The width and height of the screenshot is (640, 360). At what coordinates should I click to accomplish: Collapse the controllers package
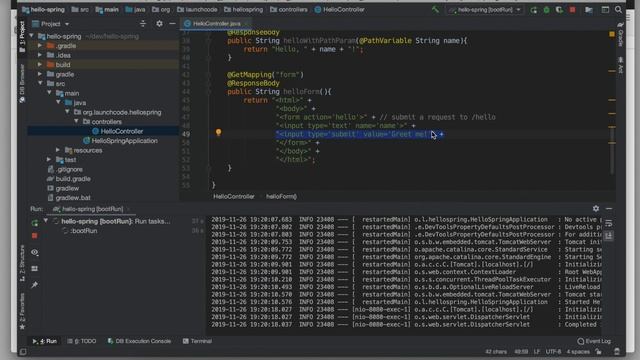pos(76,121)
